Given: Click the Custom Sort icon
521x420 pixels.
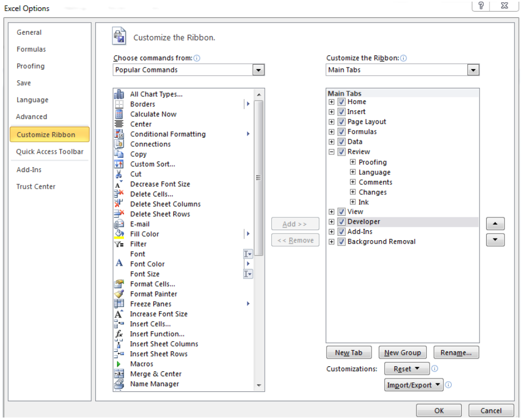Looking at the screenshot, I should pyautogui.click(x=119, y=164).
